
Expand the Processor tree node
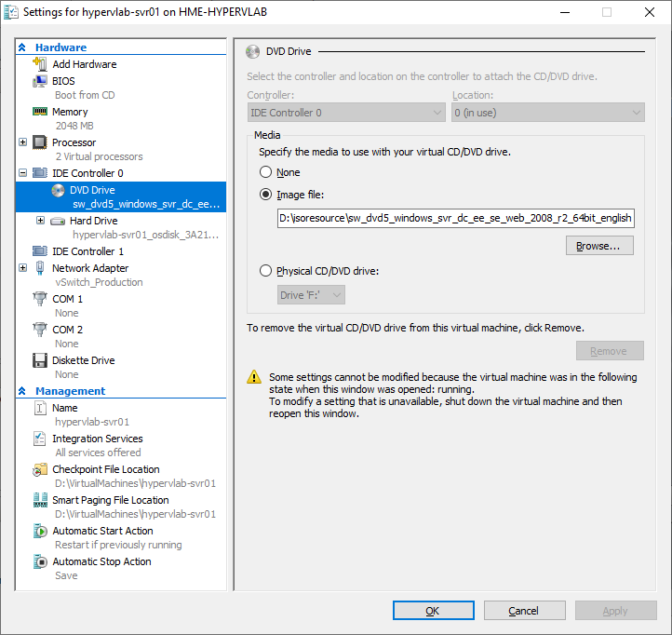(x=22, y=142)
